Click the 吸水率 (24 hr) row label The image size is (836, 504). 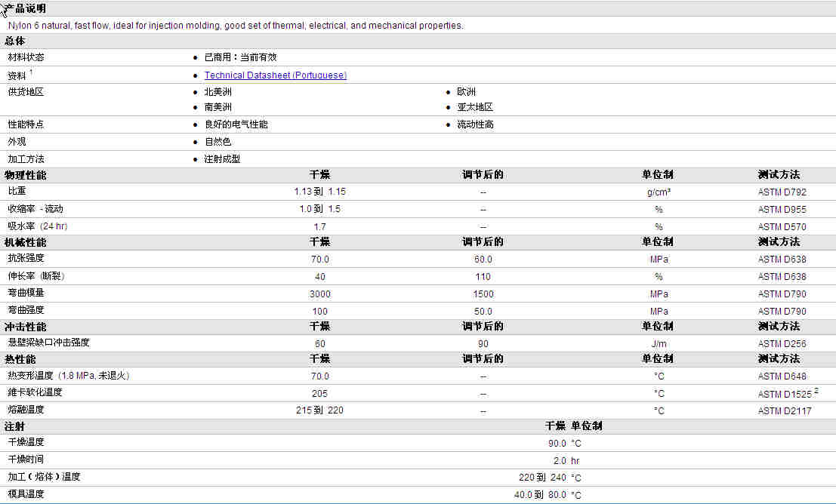point(37,226)
